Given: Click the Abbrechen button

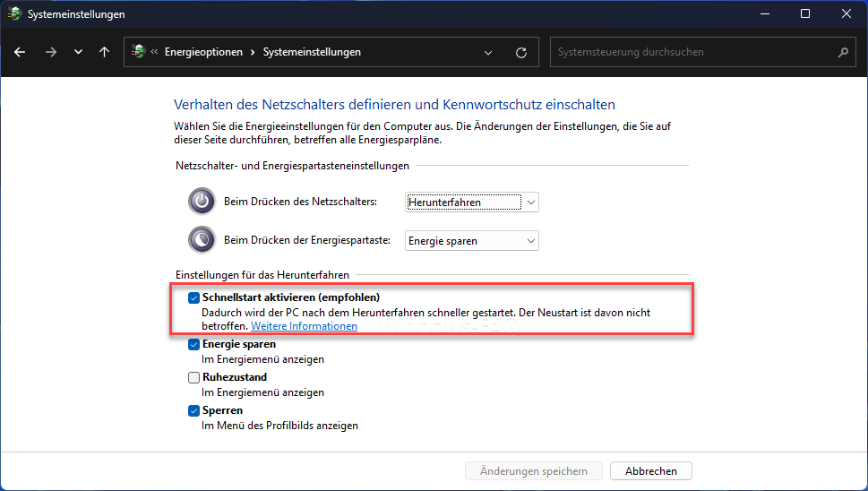Looking at the screenshot, I should [x=651, y=471].
